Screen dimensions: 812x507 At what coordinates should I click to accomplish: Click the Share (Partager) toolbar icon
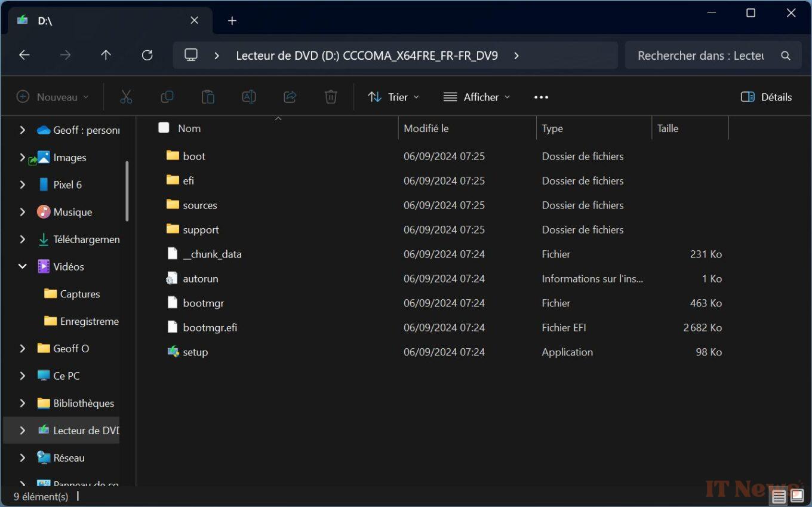point(290,97)
